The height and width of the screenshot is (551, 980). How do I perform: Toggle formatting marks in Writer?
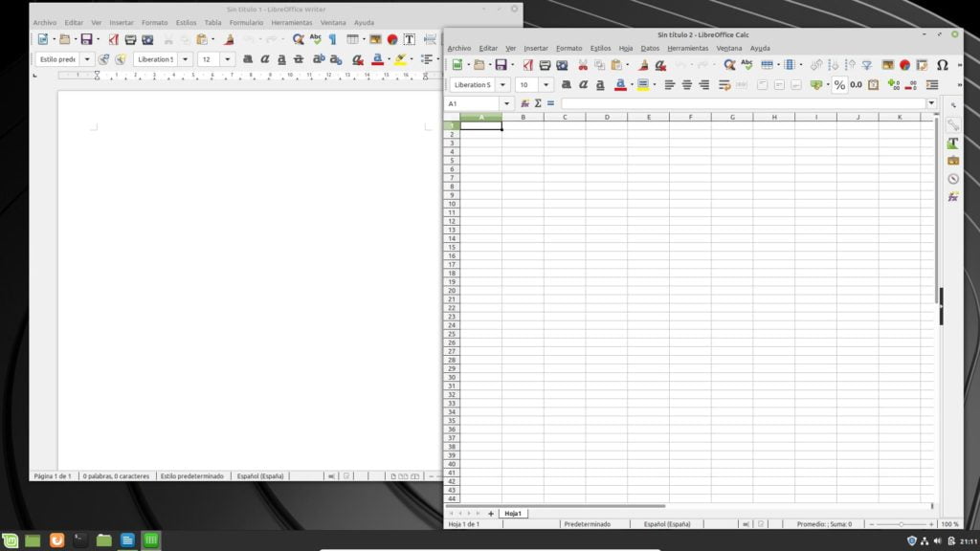click(332, 39)
